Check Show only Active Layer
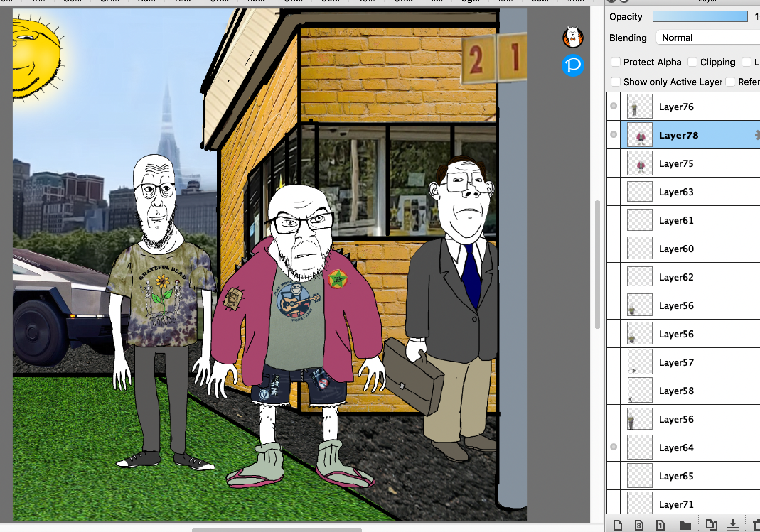Image resolution: width=760 pixels, height=532 pixels. (615, 82)
